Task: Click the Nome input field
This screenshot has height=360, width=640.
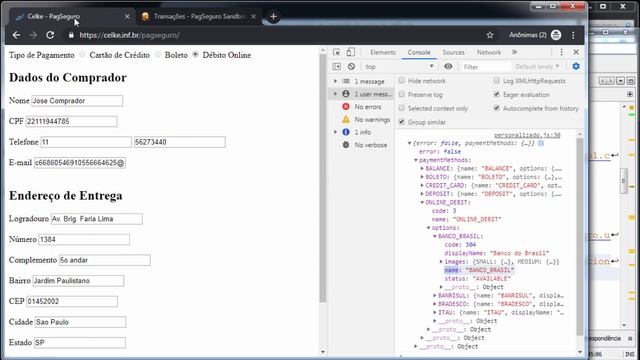Action: (x=77, y=101)
